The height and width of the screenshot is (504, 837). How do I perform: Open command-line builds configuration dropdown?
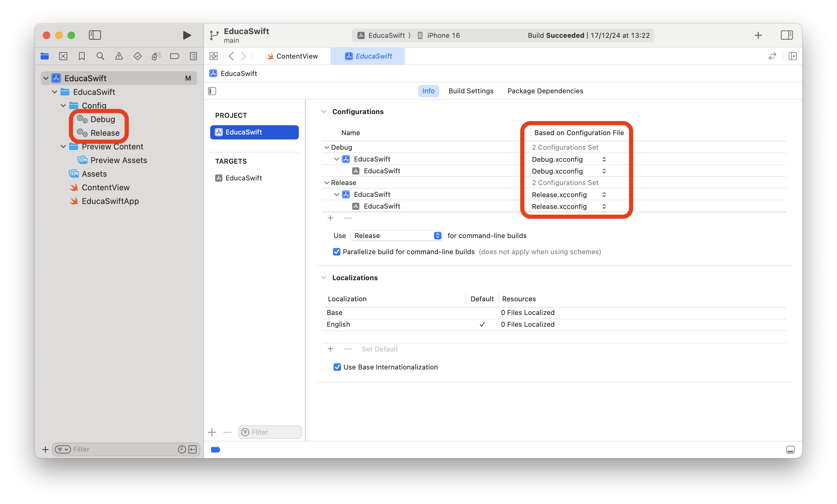click(x=396, y=235)
